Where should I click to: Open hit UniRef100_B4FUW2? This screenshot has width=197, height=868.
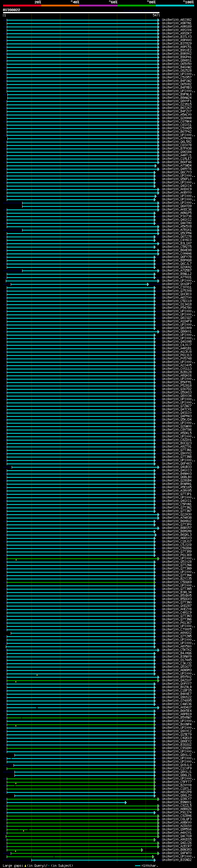point(177,81)
